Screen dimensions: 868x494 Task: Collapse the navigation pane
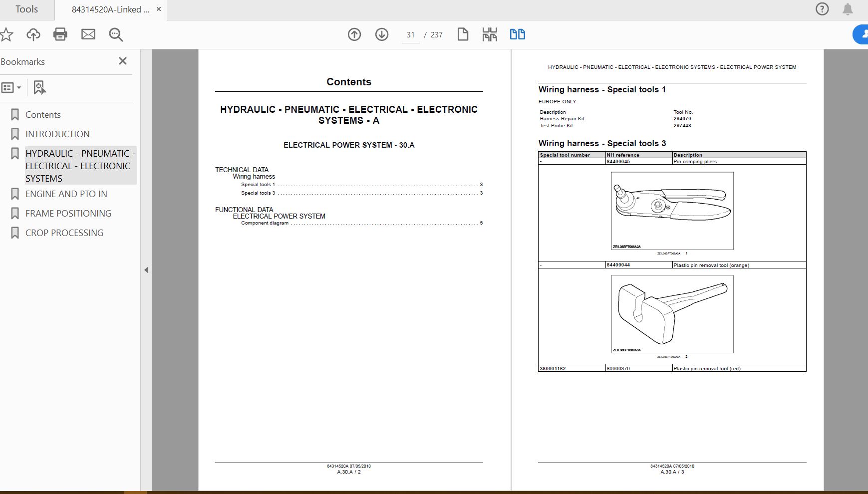tap(146, 269)
